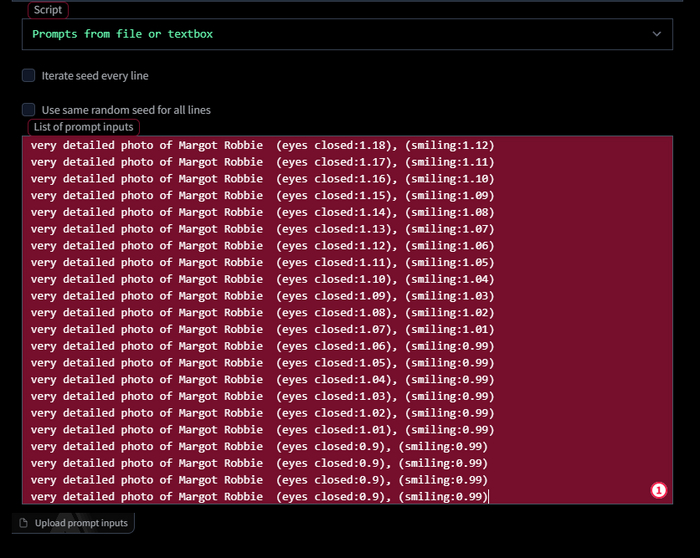Click the 'Script' label
The height and width of the screenshot is (558, 700).
click(47, 10)
